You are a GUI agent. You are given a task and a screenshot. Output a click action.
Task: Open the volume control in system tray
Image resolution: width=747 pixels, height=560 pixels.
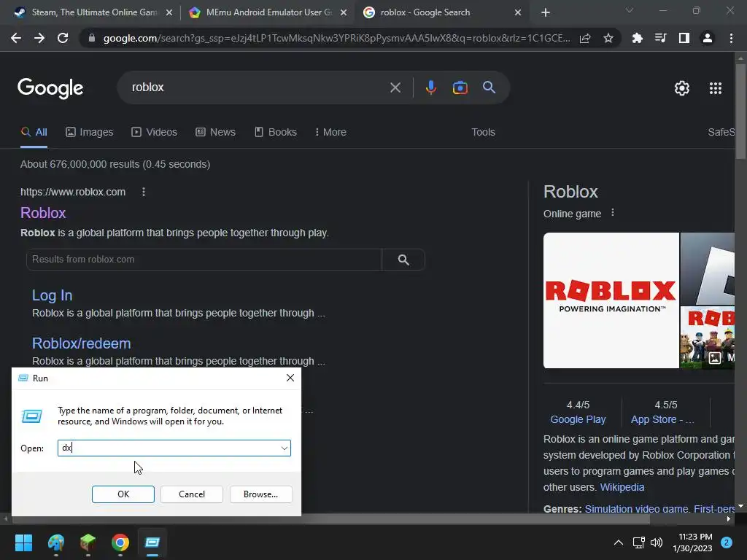point(657,542)
